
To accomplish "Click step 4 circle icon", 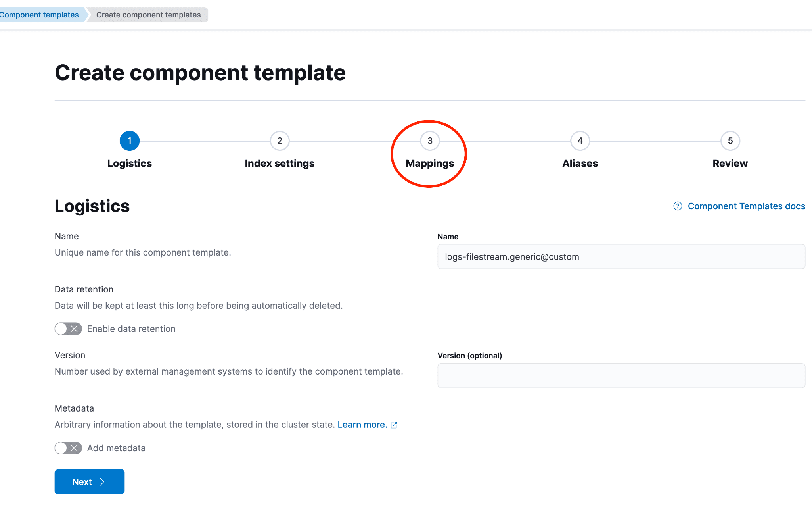I will [580, 141].
